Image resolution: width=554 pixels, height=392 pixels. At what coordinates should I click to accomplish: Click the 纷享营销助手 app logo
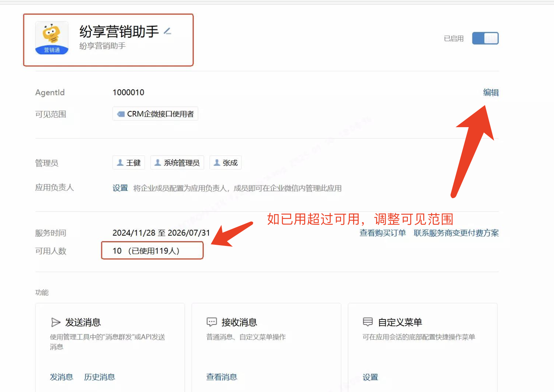coord(52,38)
